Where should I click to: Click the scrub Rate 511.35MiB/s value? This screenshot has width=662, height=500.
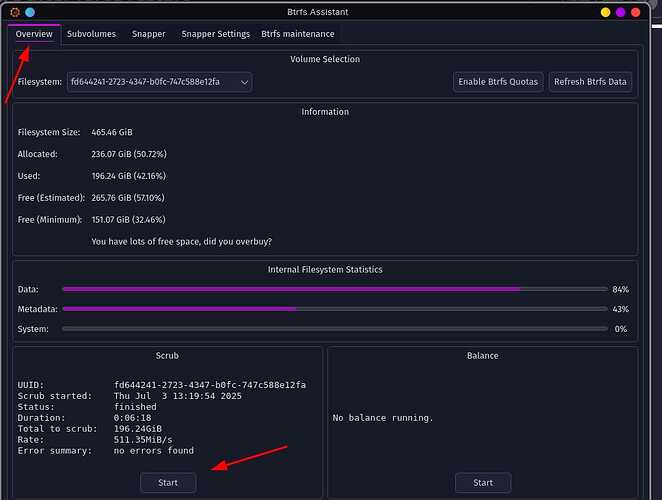[143, 440]
